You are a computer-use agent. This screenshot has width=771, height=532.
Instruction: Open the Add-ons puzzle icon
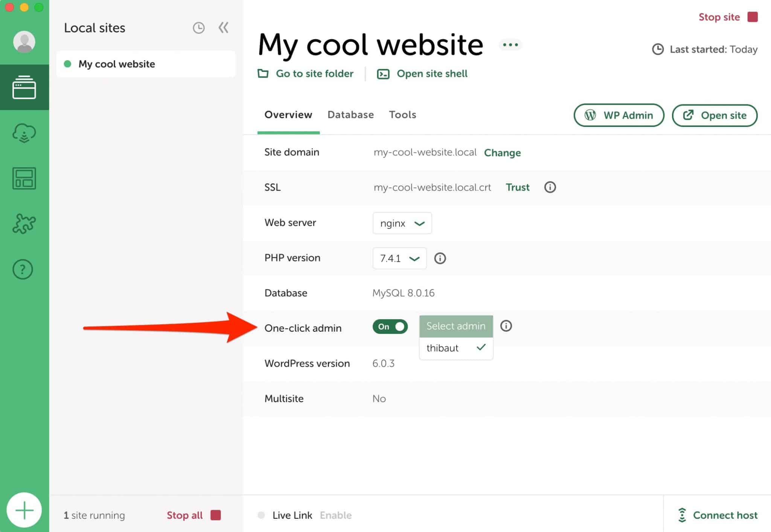click(24, 223)
